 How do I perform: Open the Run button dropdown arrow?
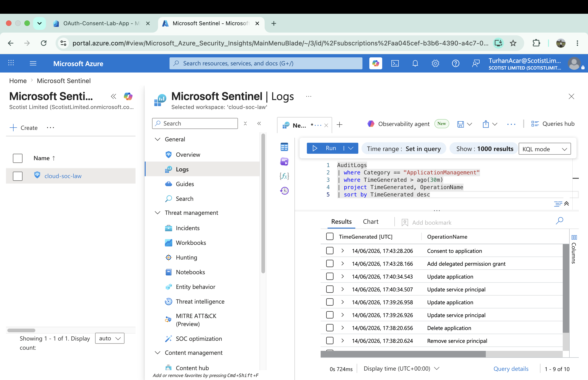(351, 148)
